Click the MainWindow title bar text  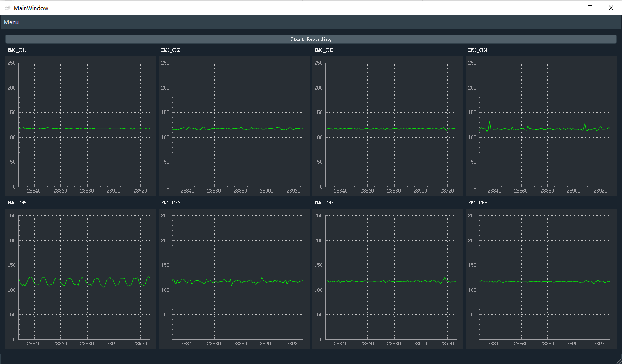pyautogui.click(x=31, y=8)
